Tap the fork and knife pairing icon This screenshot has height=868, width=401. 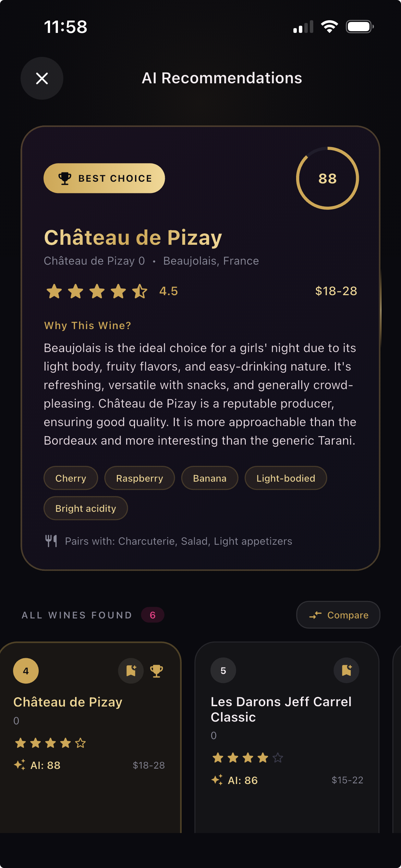(x=51, y=541)
